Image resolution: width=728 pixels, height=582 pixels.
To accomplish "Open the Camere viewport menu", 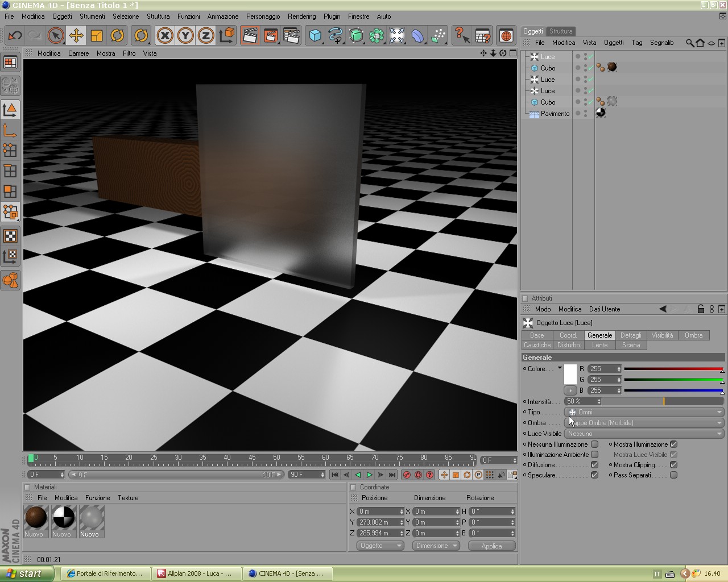I will pos(78,53).
